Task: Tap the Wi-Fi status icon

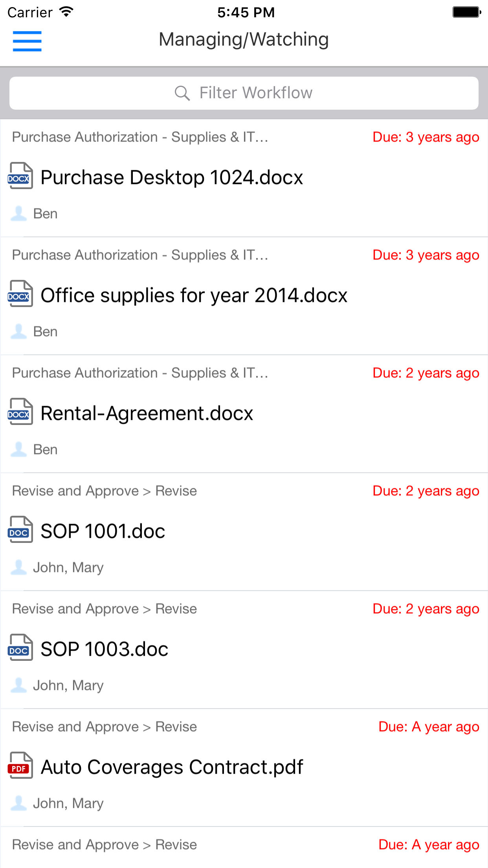Action: [66, 12]
